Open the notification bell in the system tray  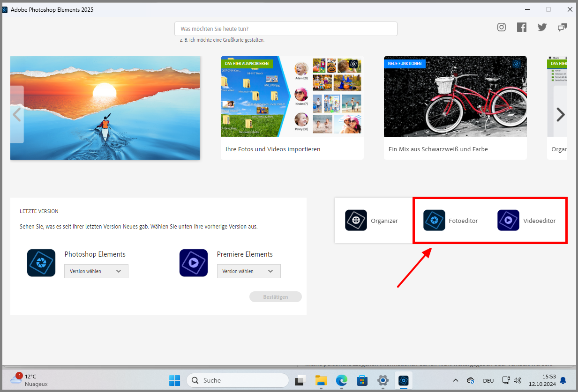point(563,380)
